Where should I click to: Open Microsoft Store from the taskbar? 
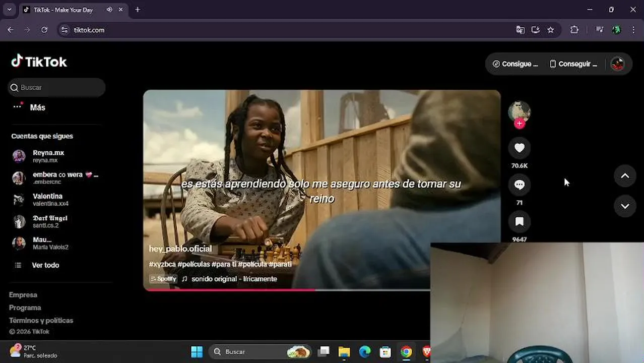tap(385, 351)
